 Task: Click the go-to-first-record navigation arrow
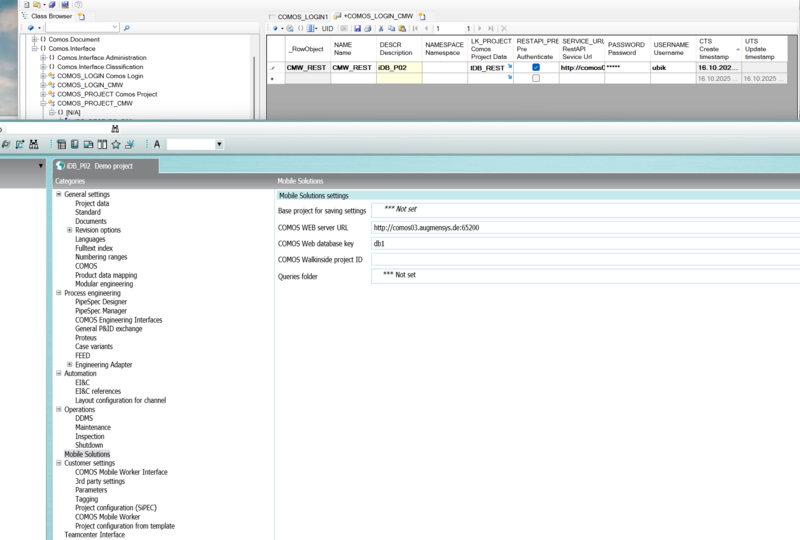[x=415, y=28]
